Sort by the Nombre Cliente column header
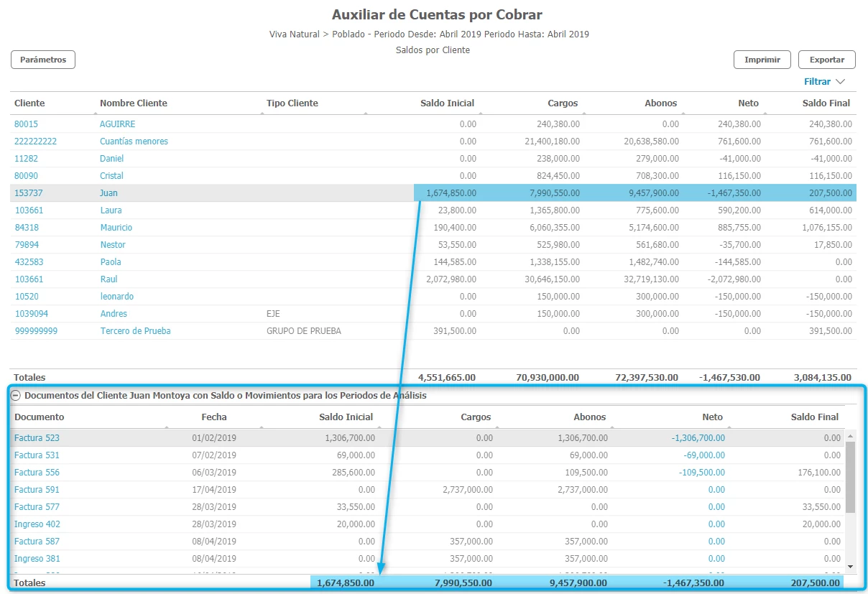This screenshot has width=868, height=594. (133, 103)
